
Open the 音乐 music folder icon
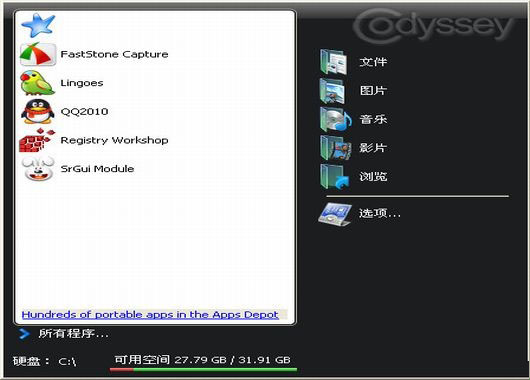(335, 119)
